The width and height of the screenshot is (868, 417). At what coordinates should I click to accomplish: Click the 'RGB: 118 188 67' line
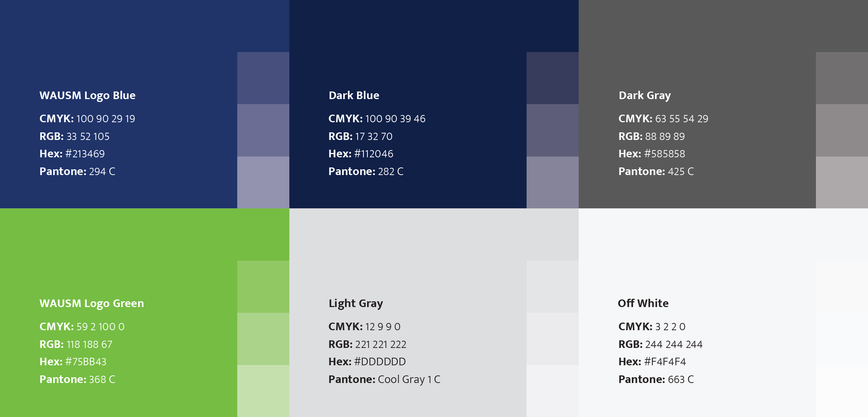(76, 344)
